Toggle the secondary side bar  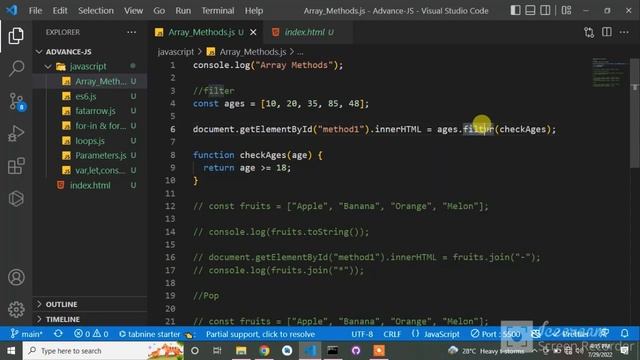[545, 10]
